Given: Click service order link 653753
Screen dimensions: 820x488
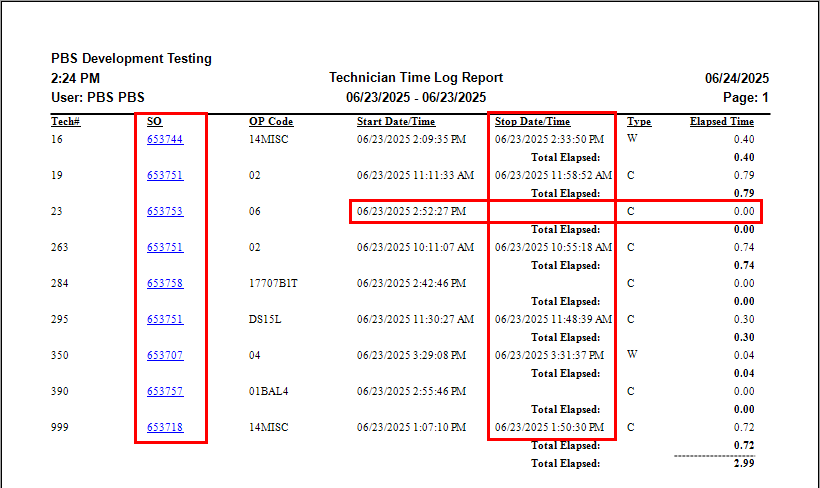Looking at the screenshot, I should (165, 211).
